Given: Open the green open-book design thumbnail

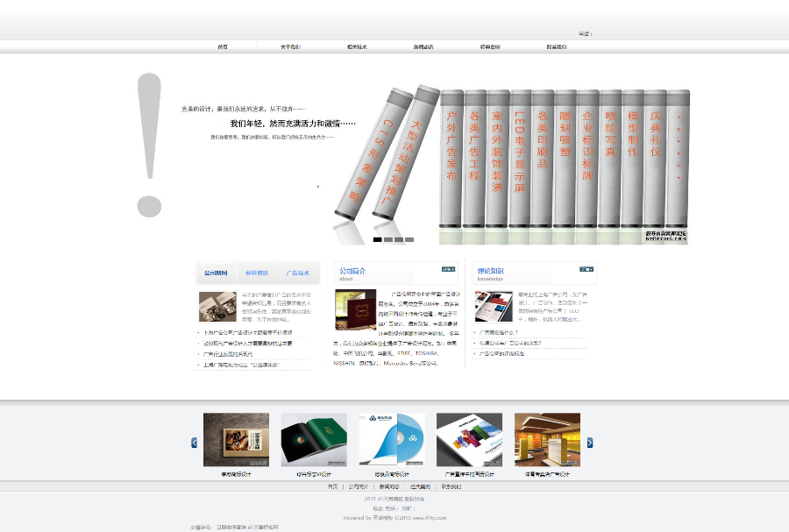Looking at the screenshot, I should point(314,439).
